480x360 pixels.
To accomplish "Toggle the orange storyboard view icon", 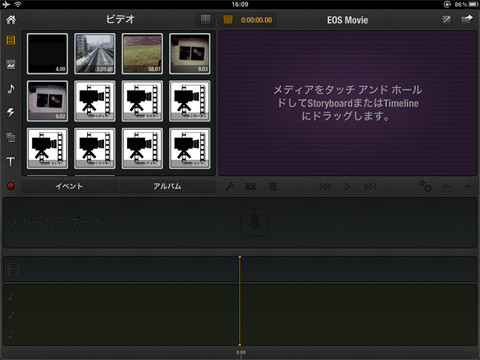I will click(x=228, y=19).
